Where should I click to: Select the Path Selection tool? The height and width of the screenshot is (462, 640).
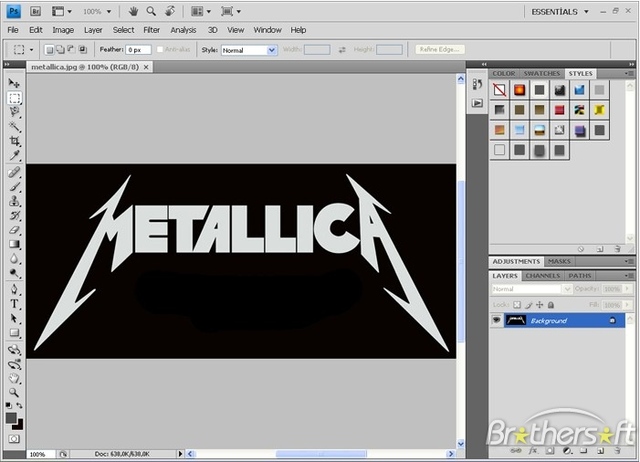14,318
